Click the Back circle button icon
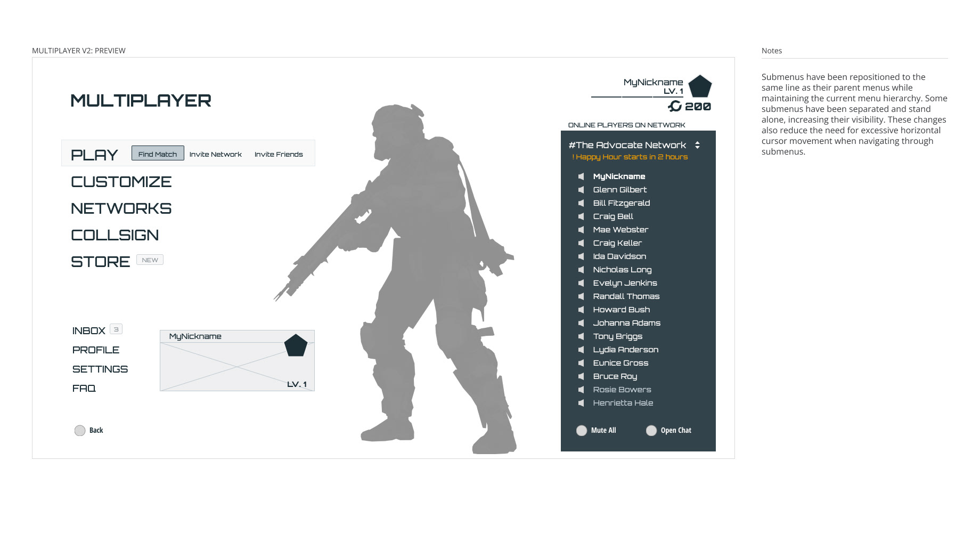 (x=80, y=431)
